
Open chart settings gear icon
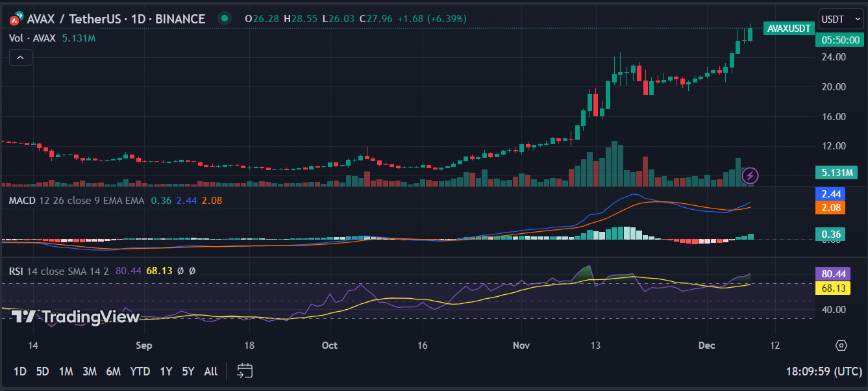coord(841,345)
